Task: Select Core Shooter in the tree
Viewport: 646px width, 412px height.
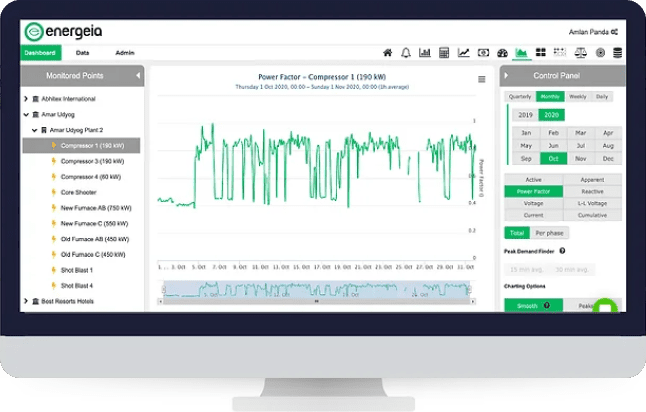Action: (79, 191)
